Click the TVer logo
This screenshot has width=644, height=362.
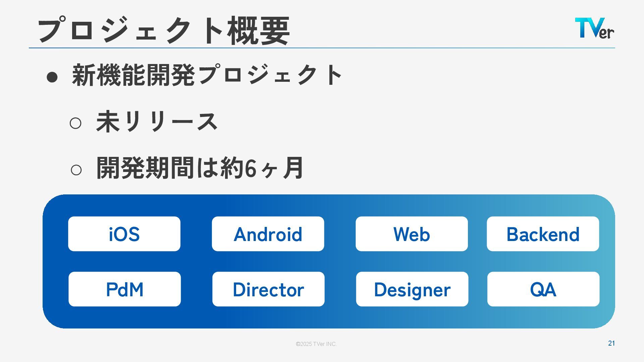click(594, 28)
